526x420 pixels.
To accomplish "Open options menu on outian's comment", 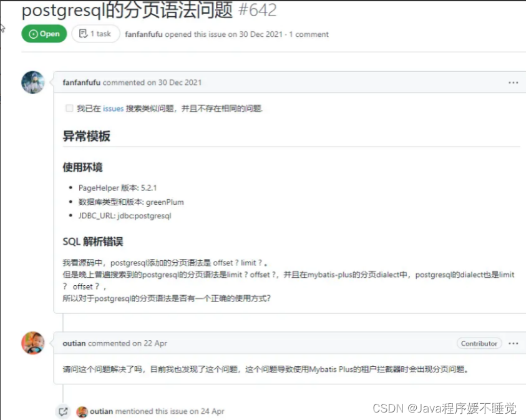I will coord(514,343).
